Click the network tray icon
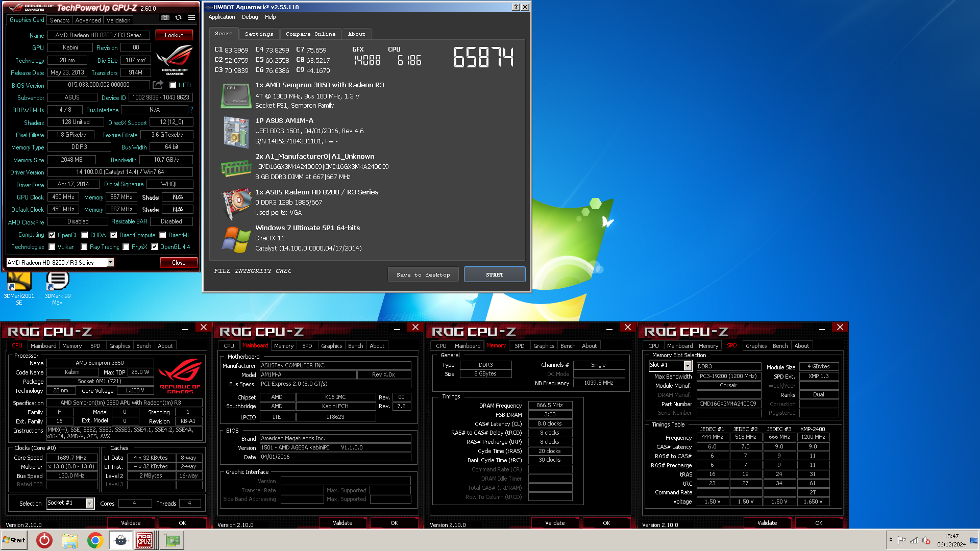The image size is (980, 551). (x=914, y=540)
